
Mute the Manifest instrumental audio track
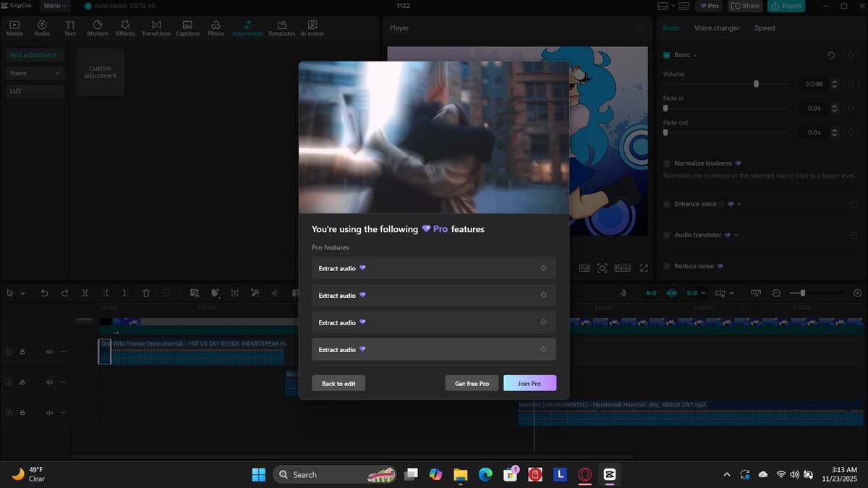point(49,412)
